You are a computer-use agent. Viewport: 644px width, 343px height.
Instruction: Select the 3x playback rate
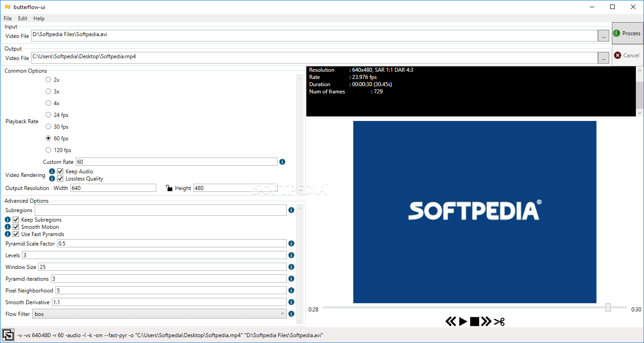click(48, 92)
